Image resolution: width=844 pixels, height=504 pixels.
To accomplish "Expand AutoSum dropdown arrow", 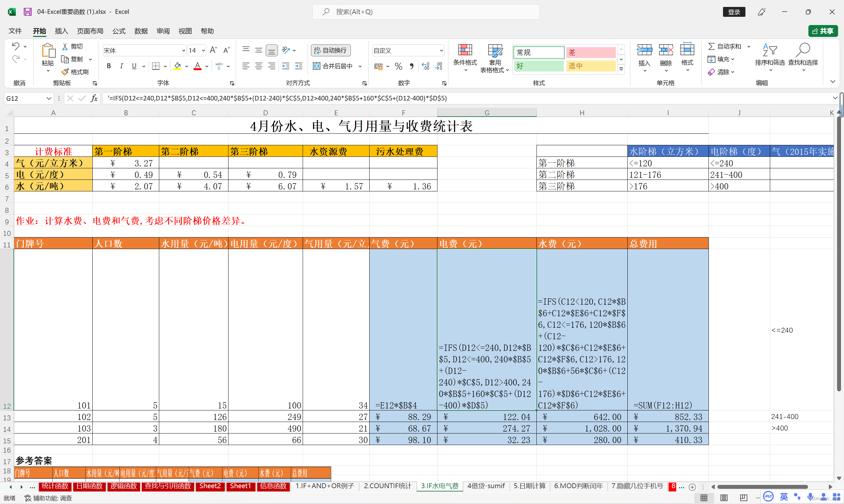I will coord(748,46).
